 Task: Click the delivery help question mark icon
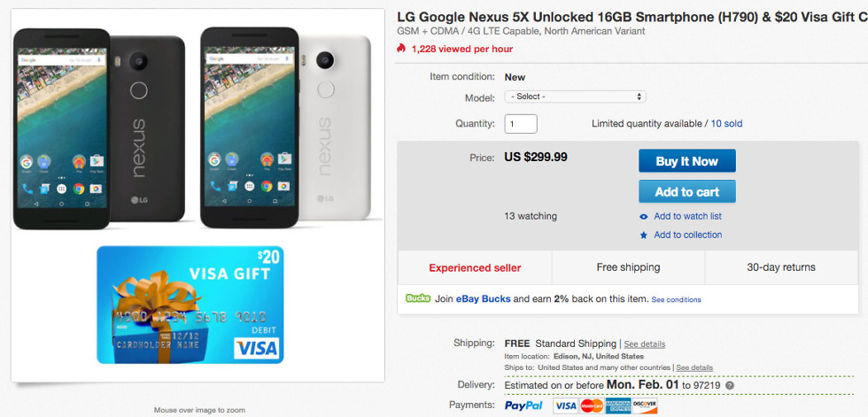[x=730, y=386]
